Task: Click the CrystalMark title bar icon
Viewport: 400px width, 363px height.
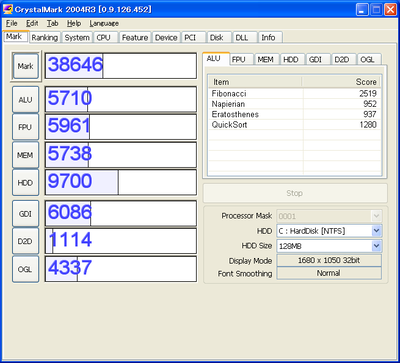Action: coord(7,9)
